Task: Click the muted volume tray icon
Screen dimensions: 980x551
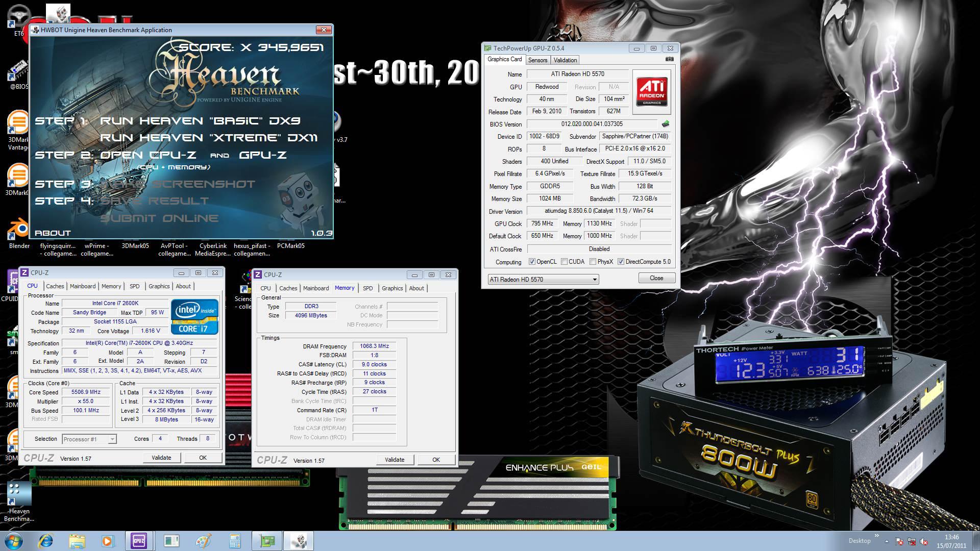Action: [x=923, y=541]
